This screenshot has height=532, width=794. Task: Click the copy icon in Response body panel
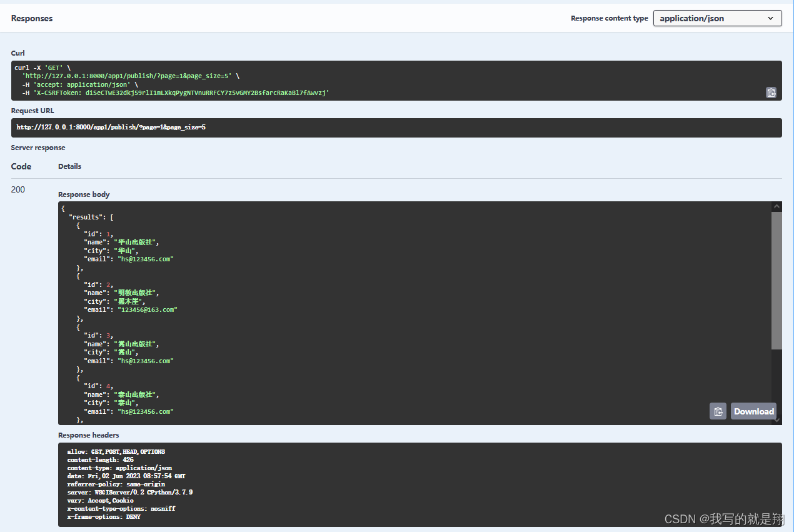718,411
